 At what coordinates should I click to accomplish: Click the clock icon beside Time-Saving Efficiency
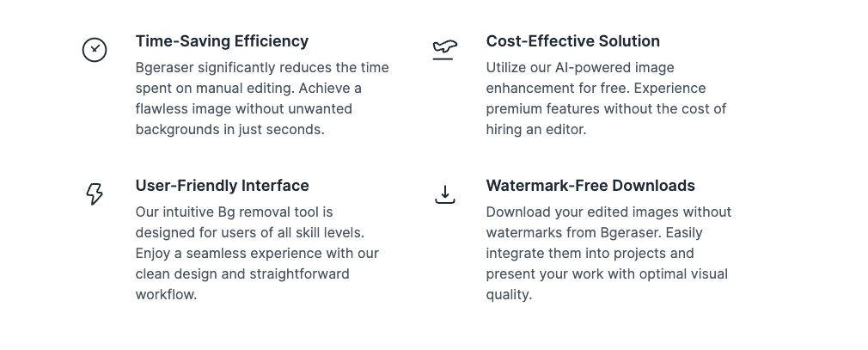[x=95, y=50]
